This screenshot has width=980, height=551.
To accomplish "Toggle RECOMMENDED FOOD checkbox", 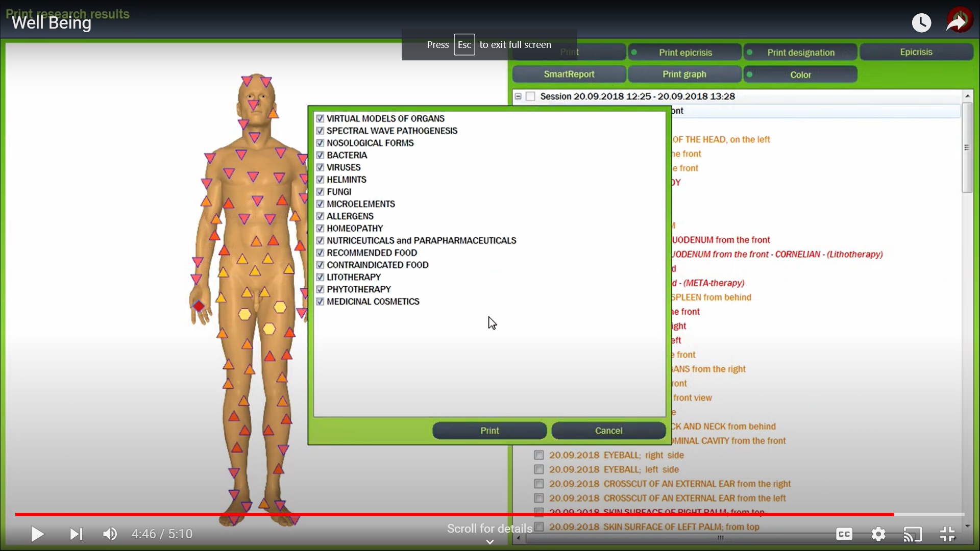I will (320, 253).
